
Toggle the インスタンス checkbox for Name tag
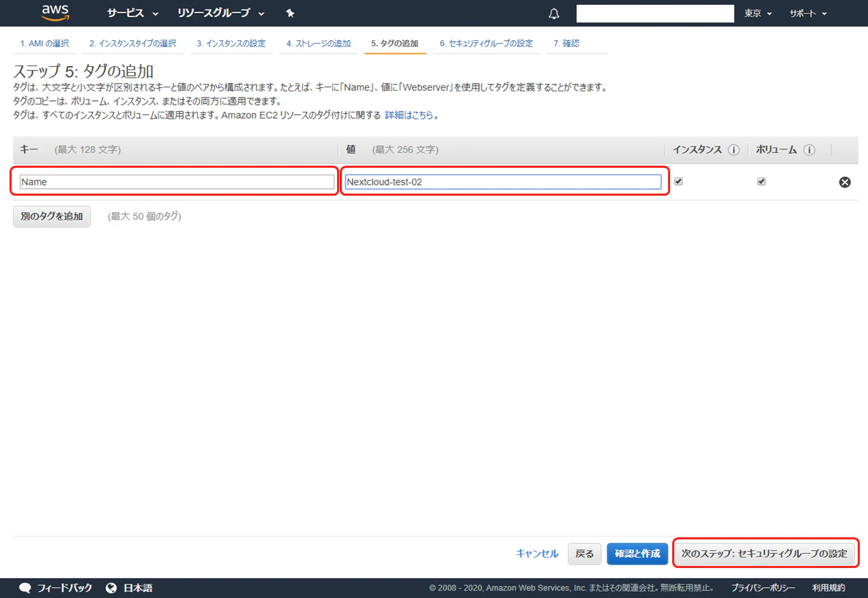(678, 181)
